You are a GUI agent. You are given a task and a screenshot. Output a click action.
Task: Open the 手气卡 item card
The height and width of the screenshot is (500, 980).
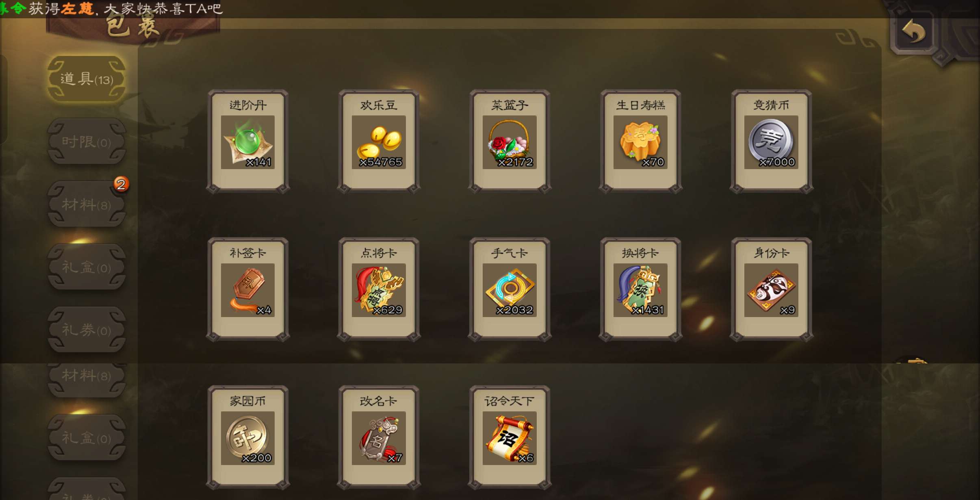510,289
